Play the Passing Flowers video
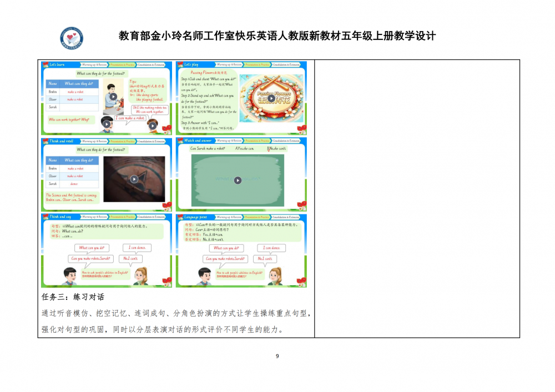 tap(271, 98)
